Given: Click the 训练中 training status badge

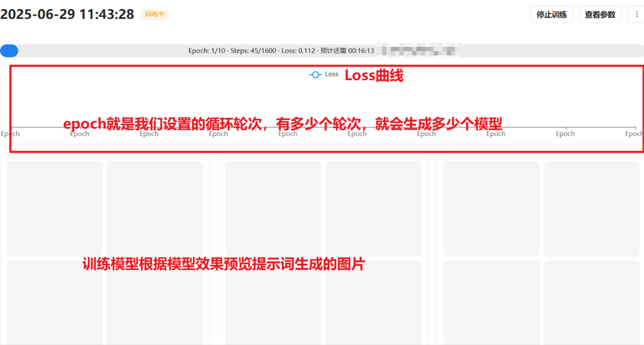Looking at the screenshot, I should [x=154, y=15].
